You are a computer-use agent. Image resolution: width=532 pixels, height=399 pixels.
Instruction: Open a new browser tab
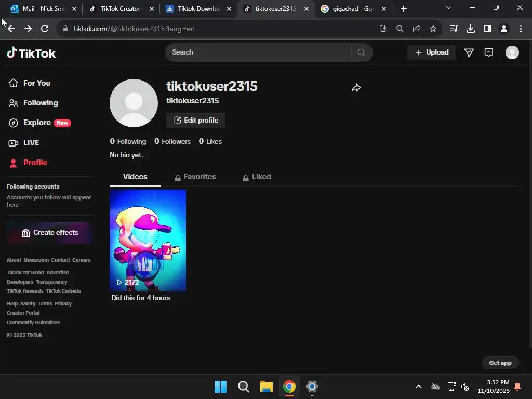403,9
